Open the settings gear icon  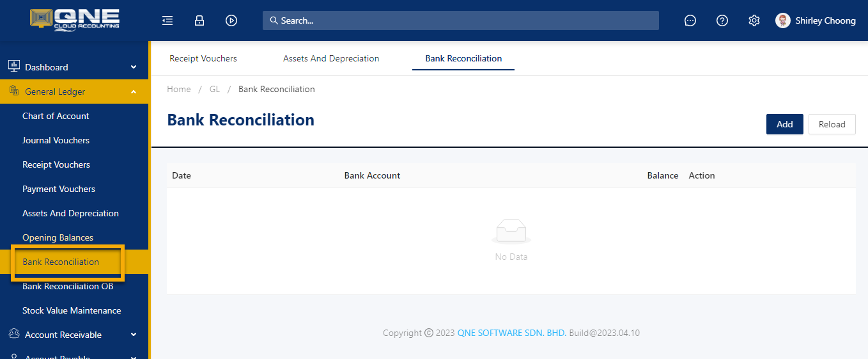point(754,20)
